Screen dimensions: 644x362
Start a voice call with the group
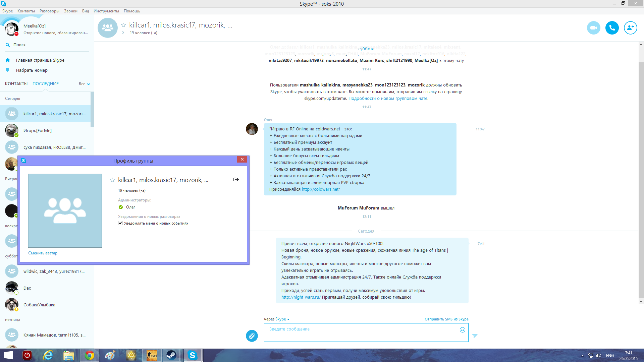(612, 28)
